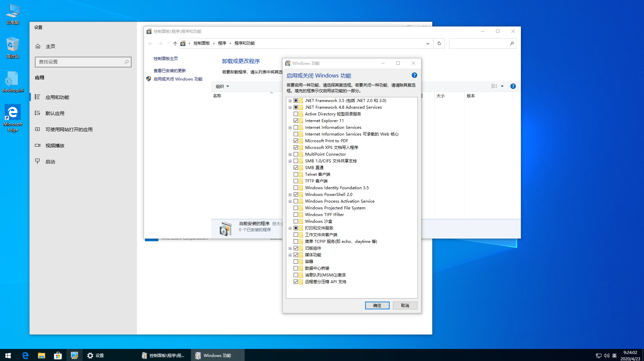644x361 pixels.
Task: Select Windows Projected File System row
Action: 335,208
